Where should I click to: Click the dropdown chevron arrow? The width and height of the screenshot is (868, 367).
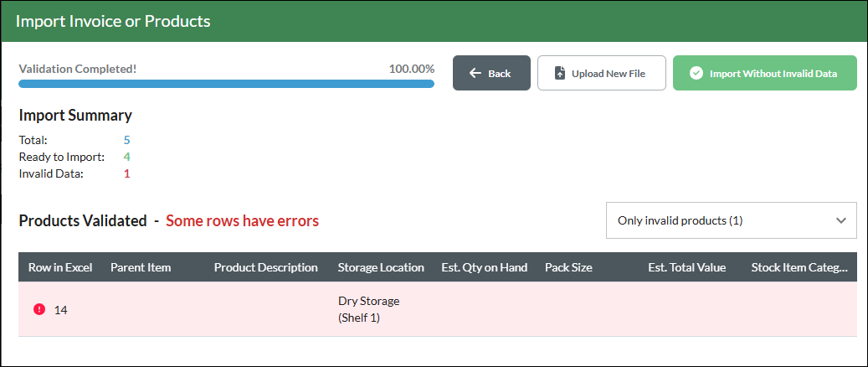(x=841, y=220)
